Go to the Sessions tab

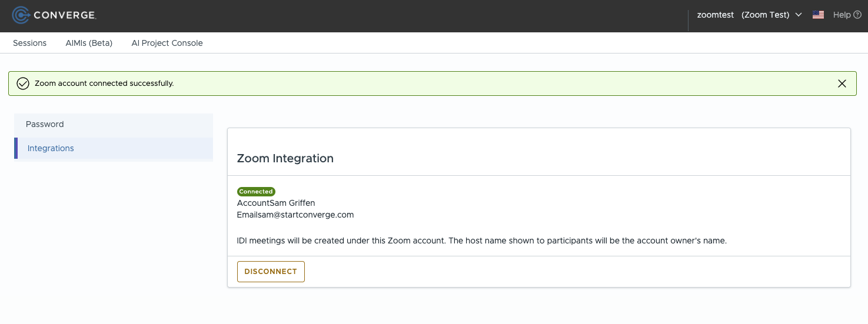[x=29, y=43]
